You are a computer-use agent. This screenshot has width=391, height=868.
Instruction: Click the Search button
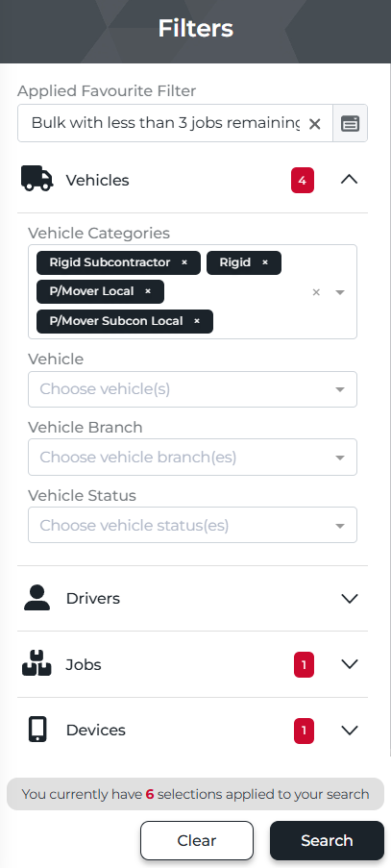(327, 840)
